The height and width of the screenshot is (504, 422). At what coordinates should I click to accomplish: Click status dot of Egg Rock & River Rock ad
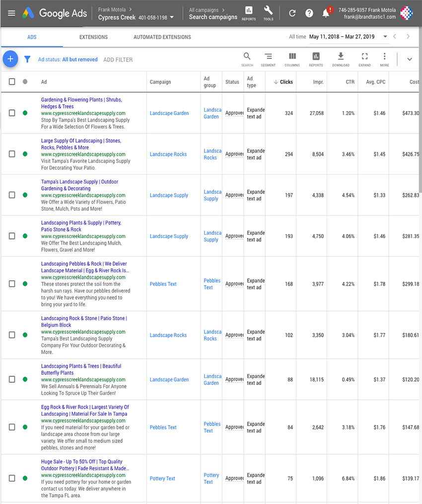(25, 427)
